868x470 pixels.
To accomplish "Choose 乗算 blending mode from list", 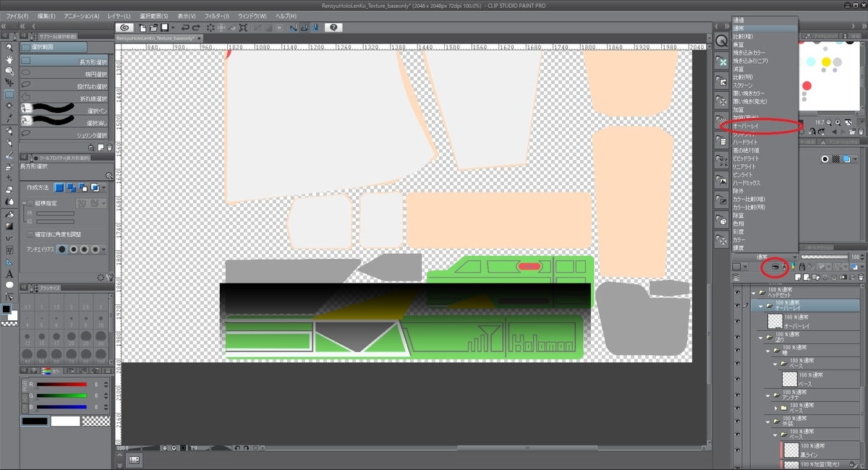I will click(766, 45).
